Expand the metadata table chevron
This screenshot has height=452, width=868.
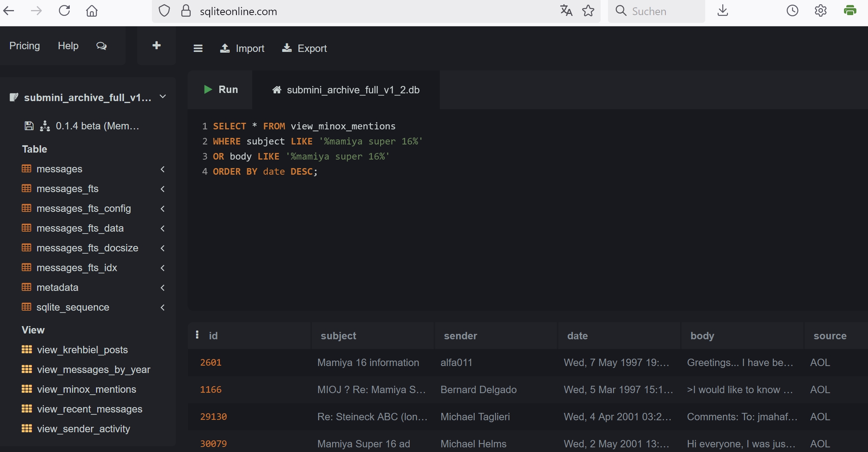point(163,288)
